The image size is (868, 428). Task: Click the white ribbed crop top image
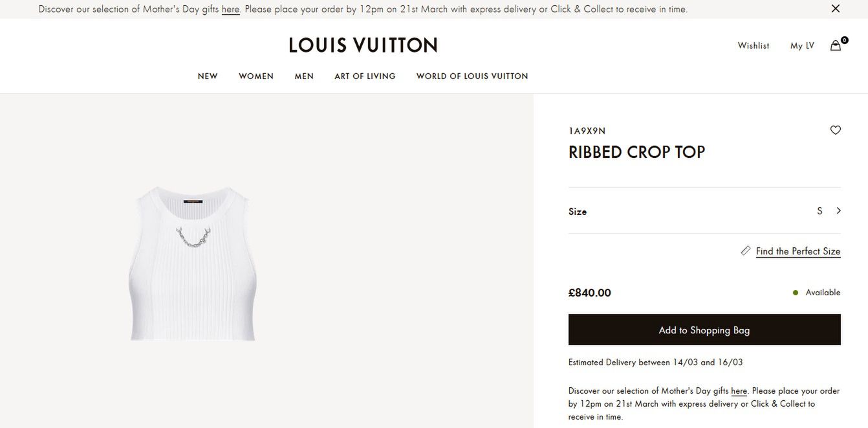[193, 264]
